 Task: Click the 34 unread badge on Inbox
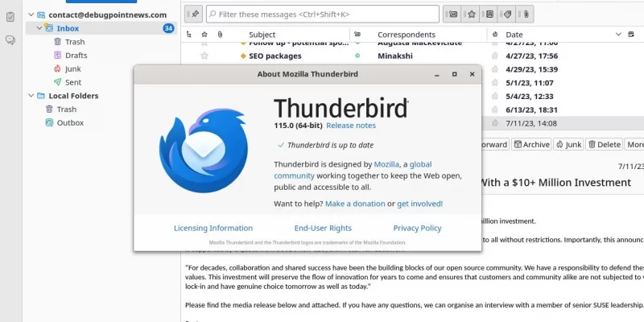(168, 28)
